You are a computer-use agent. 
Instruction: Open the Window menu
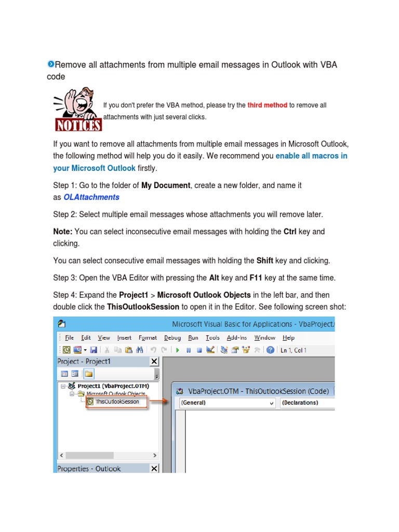[264, 338]
